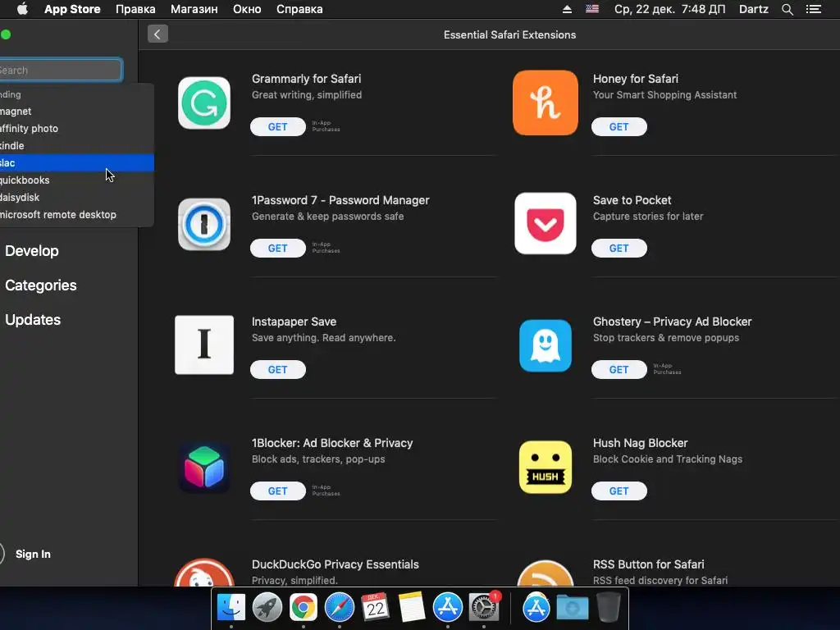Open the Правка menu

click(135, 9)
